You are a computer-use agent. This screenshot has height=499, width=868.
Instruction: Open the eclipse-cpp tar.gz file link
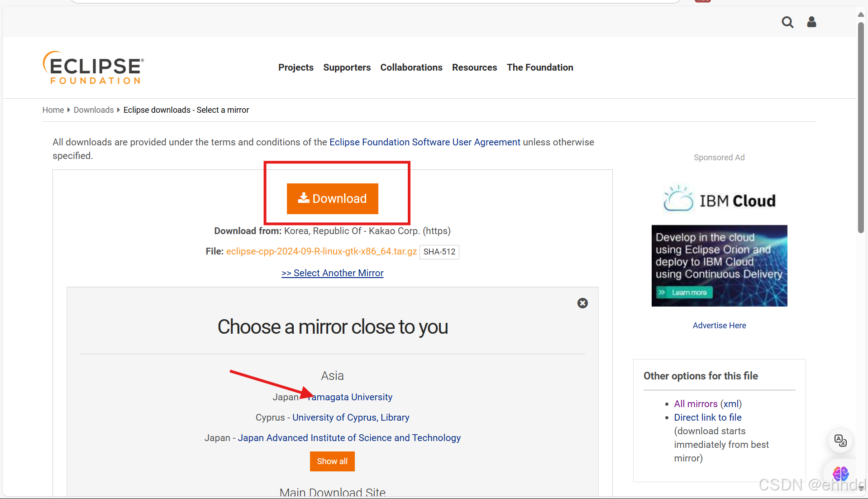[321, 251]
